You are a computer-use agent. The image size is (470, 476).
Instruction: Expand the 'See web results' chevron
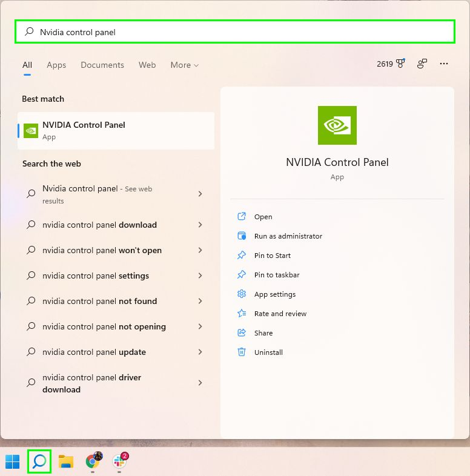[200, 194]
